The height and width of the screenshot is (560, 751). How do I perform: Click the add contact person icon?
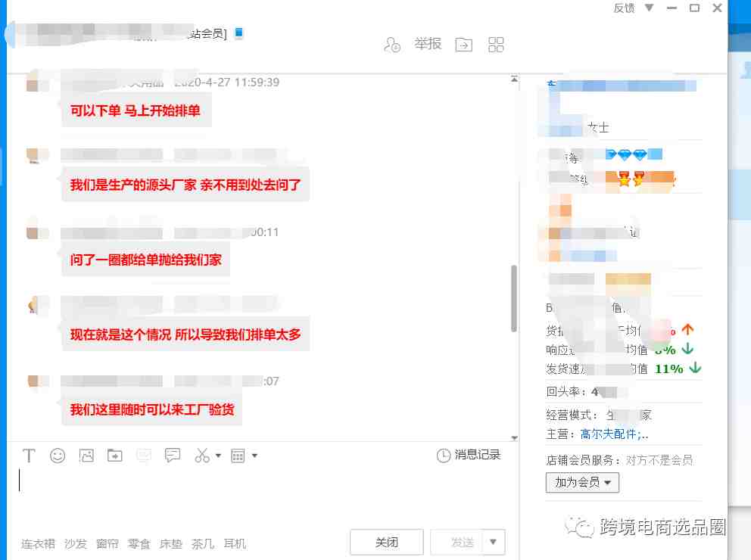pos(392,45)
